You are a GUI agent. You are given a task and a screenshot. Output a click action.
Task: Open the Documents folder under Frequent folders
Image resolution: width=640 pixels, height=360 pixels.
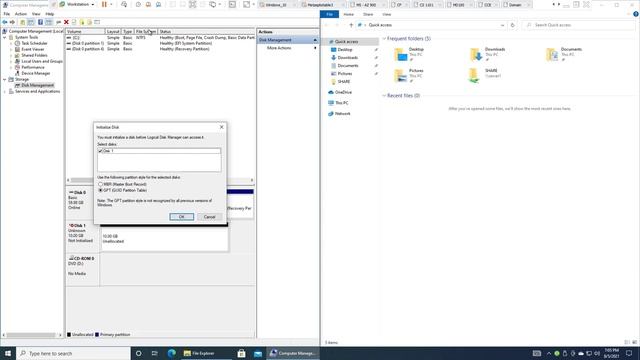(564, 54)
